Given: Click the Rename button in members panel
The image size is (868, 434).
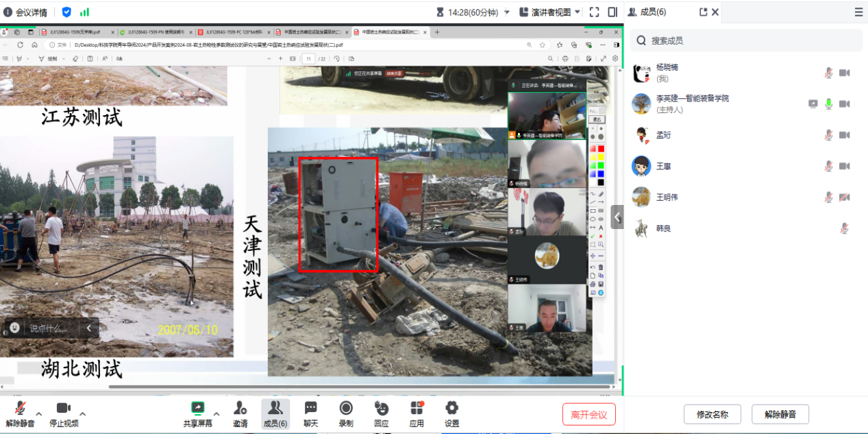Looking at the screenshot, I should [x=712, y=414].
